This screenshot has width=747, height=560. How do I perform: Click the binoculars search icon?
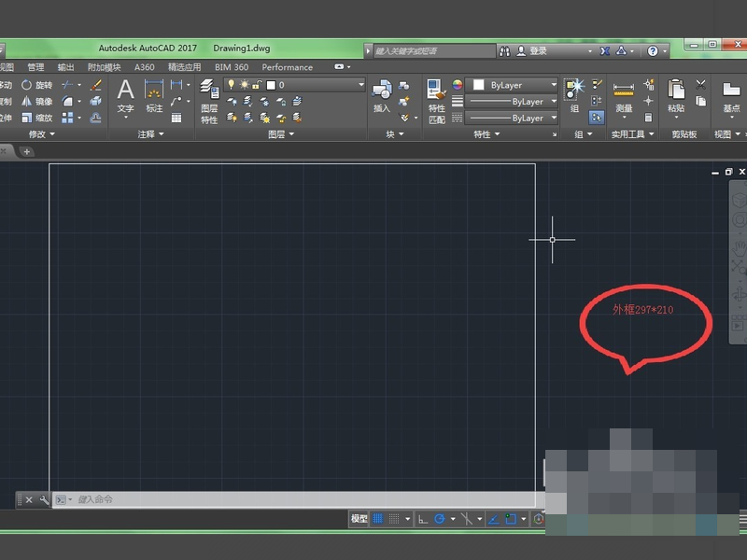504,51
